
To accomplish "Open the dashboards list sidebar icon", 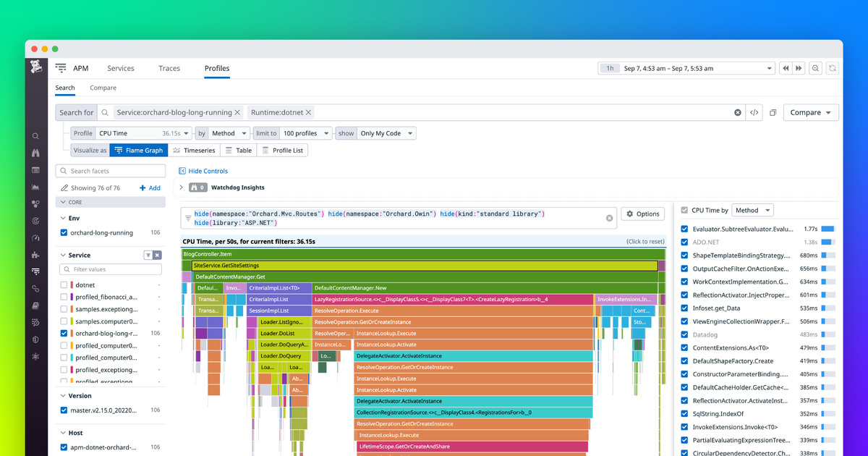I will coord(35,170).
